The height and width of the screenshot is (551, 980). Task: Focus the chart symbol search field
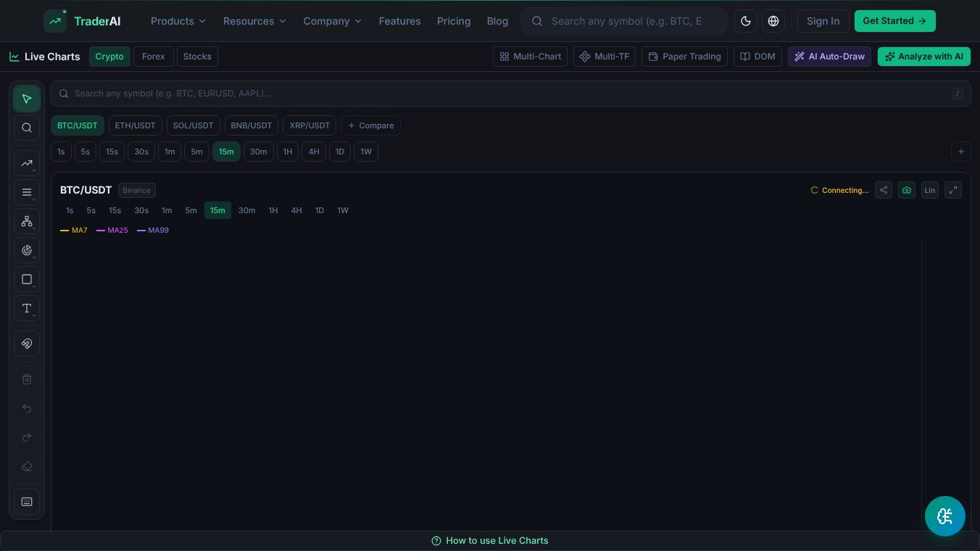click(x=511, y=94)
